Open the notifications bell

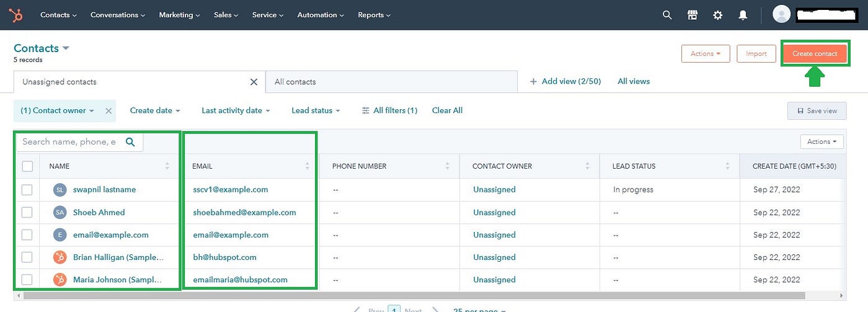click(x=743, y=15)
